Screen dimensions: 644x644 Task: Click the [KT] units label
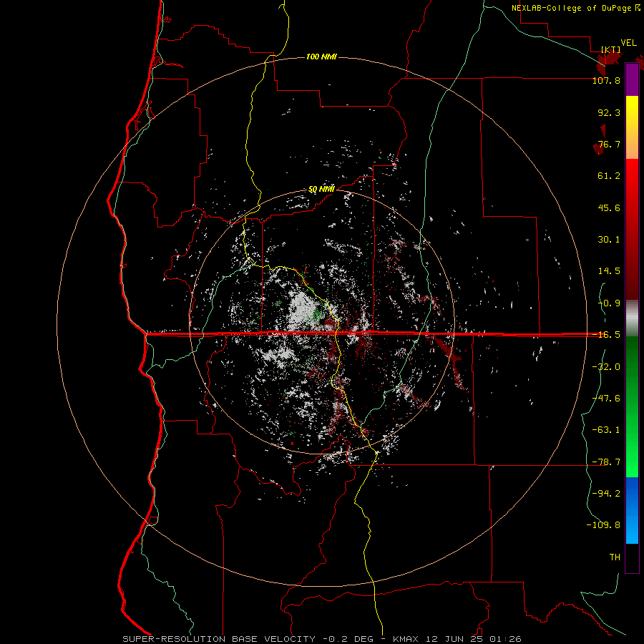[x=611, y=49]
